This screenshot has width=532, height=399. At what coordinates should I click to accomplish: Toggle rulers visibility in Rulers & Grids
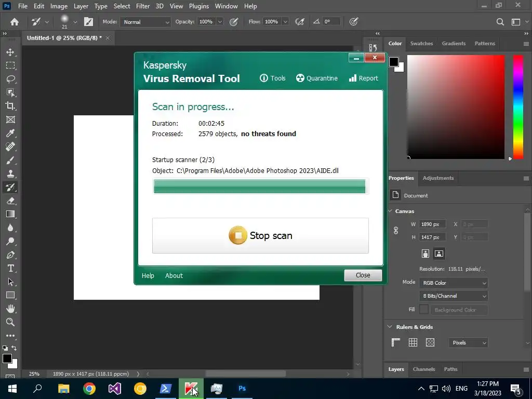(395, 342)
